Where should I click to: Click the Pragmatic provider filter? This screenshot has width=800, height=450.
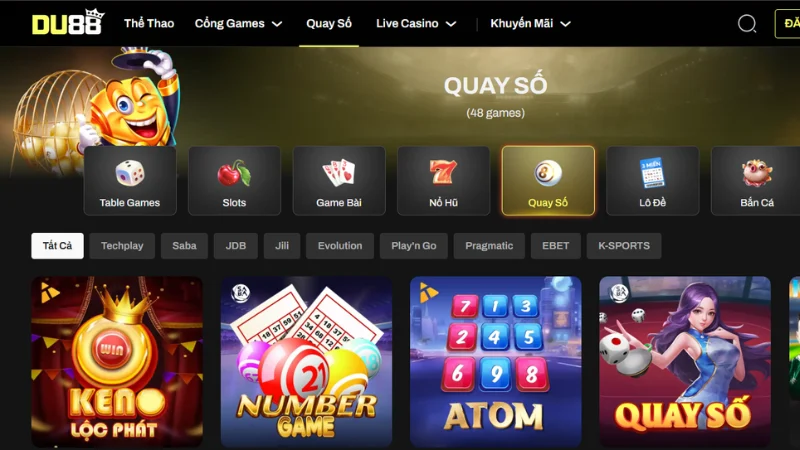pyautogui.click(x=489, y=246)
